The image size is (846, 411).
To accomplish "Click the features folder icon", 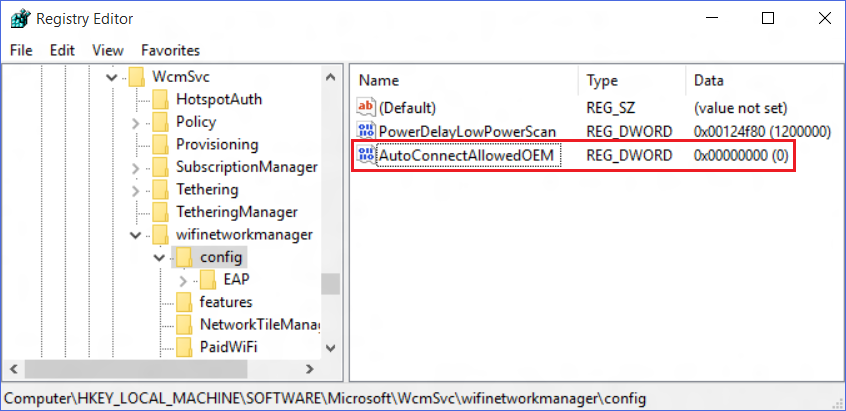I will coord(184,302).
